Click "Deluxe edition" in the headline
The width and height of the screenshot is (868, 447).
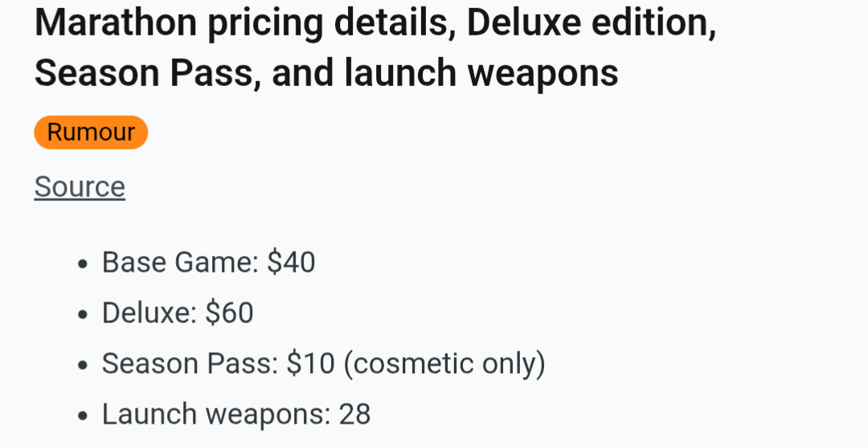[591, 23]
